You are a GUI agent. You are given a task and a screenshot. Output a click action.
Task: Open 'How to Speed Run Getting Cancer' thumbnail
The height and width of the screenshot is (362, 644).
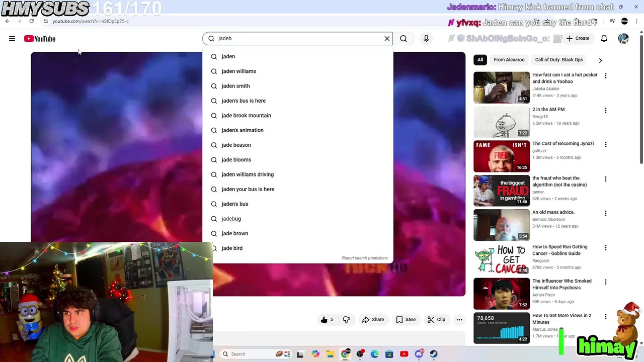(502, 259)
